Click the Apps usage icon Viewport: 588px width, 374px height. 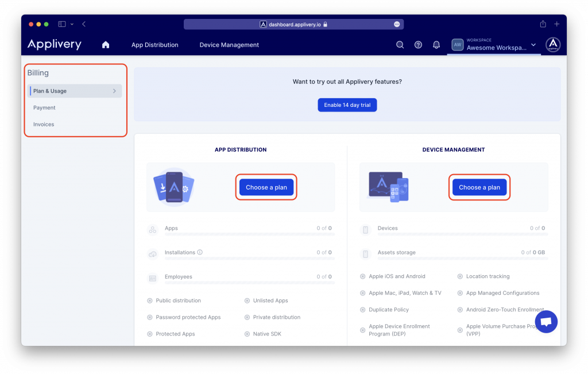(153, 230)
